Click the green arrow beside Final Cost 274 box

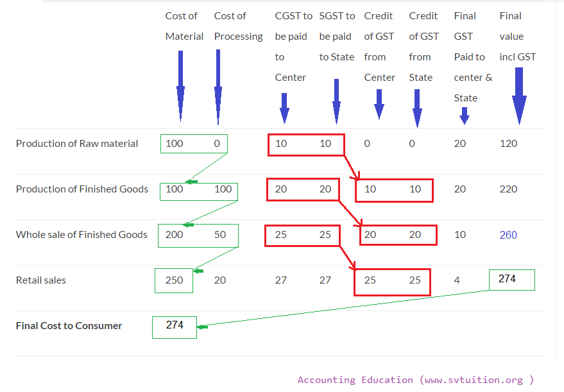pos(202,327)
